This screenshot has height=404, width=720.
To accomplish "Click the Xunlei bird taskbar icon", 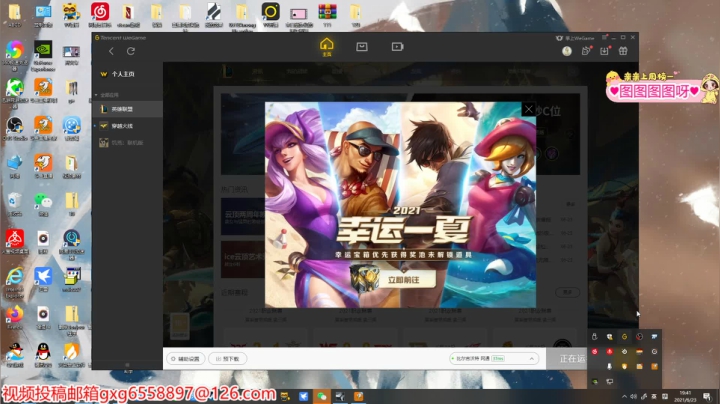I will (x=303, y=396).
